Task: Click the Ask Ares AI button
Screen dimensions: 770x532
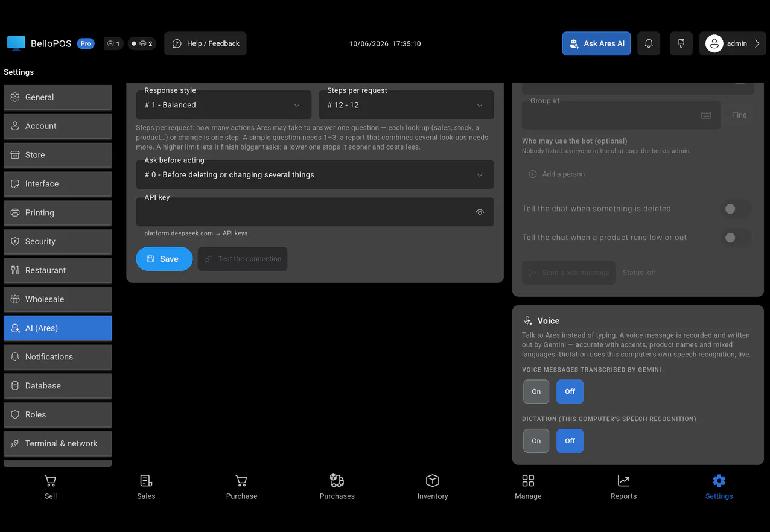Action: click(596, 43)
